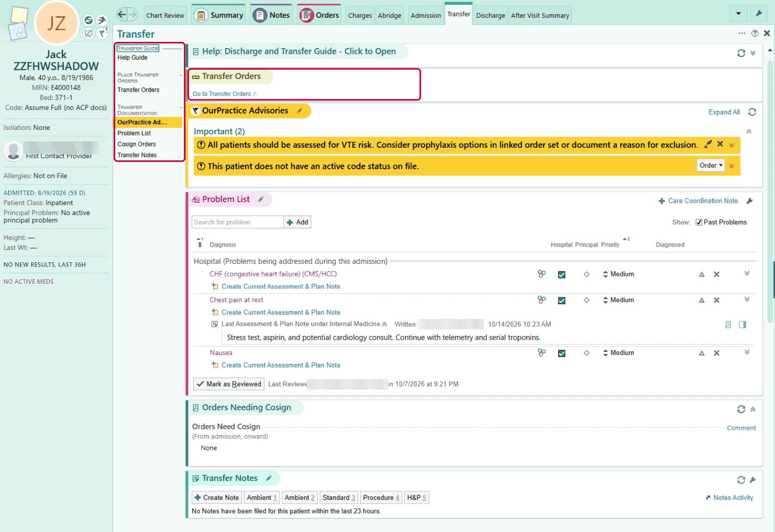This screenshot has width=775, height=532.
Task: Expand the Nausea problem row details
Action: tap(747, 352)
